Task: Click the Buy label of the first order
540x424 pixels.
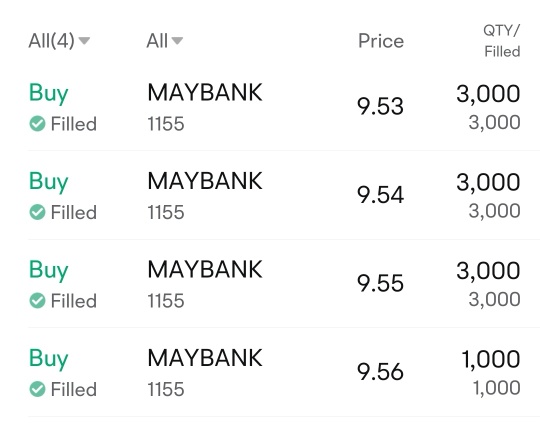Action: click(x=49, y=93)
